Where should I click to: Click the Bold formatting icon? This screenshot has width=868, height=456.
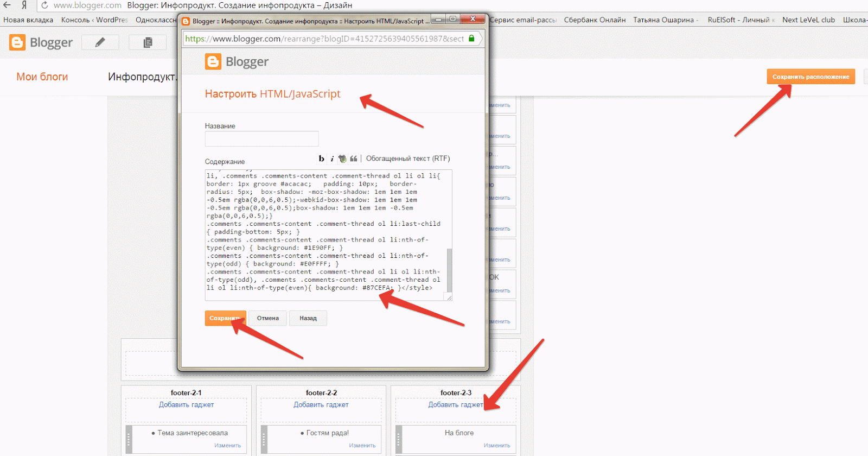click(322, 159)
